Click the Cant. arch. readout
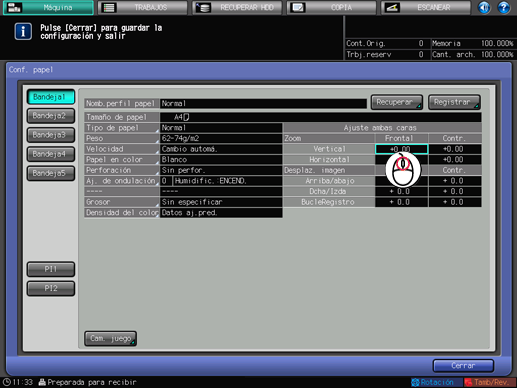This screenshot has height=388, width=517. pyautogui.click(x=473, y=55)
